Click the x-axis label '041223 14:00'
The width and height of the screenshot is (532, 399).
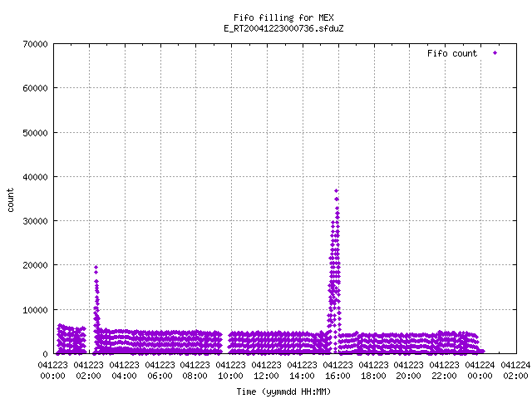(x=302, y=371)
